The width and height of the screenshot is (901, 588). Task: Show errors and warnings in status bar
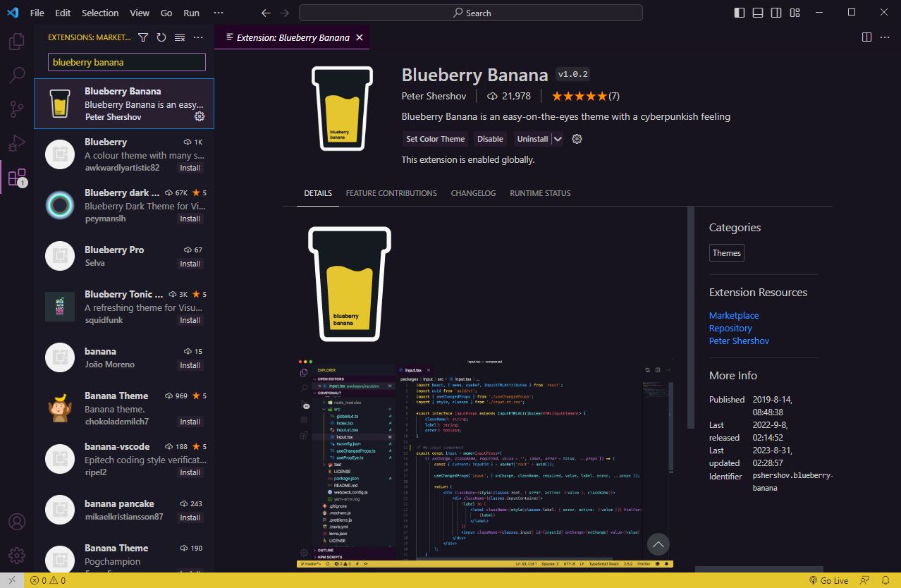[48, 580]
